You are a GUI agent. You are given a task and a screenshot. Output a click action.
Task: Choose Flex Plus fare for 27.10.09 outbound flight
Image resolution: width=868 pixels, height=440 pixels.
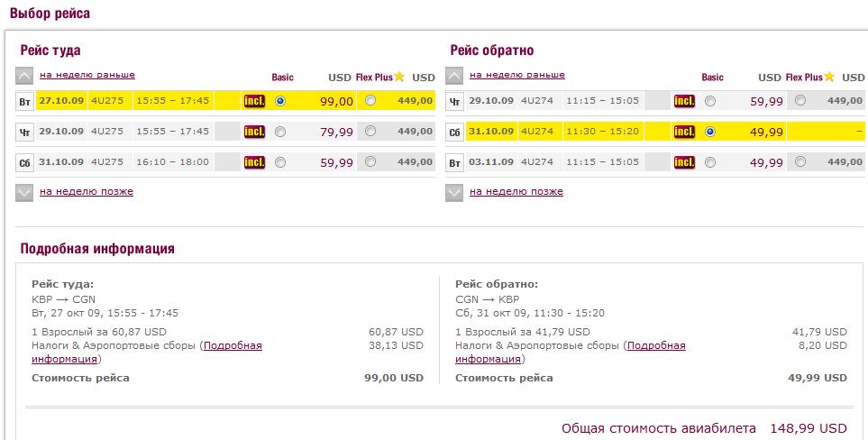(x=370, y=101)
